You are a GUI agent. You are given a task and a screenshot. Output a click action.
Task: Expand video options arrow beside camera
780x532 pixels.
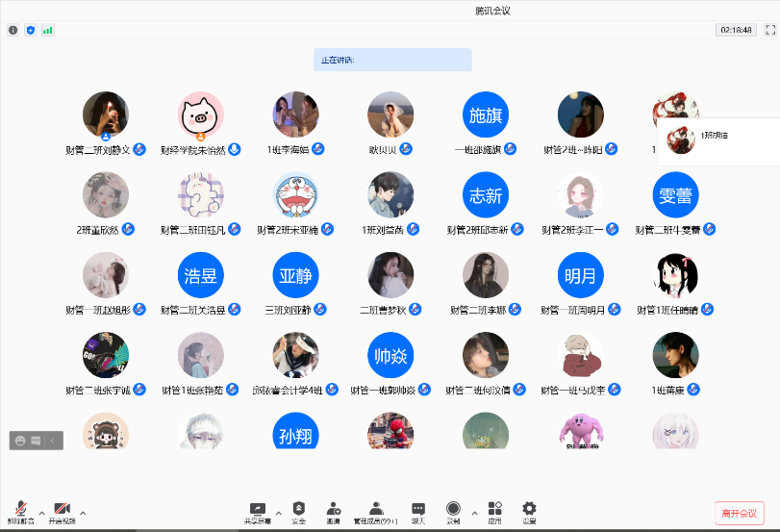click(x=83, y=512)
